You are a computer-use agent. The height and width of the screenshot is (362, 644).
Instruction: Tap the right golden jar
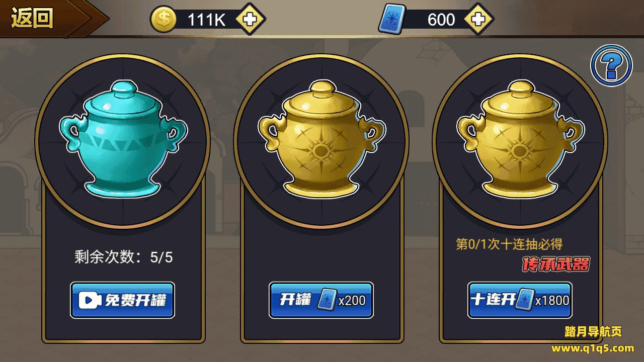(x=519, y=138)
